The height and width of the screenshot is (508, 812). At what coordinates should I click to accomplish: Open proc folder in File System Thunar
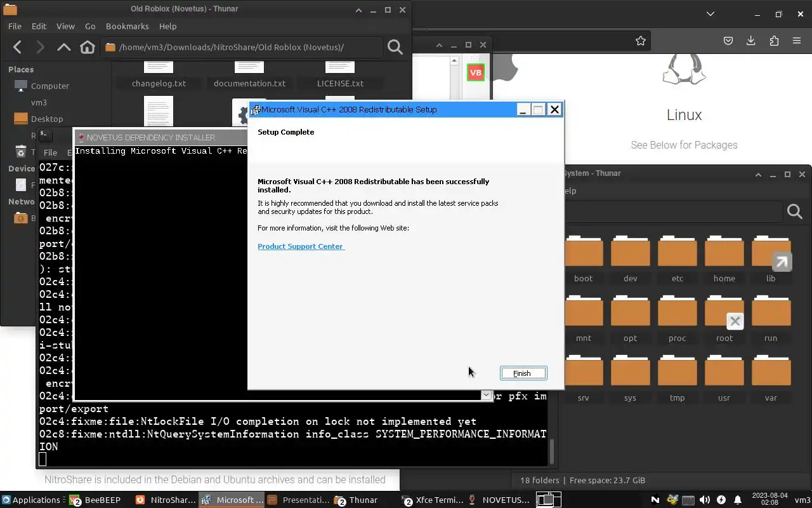(x=677, y=318)
